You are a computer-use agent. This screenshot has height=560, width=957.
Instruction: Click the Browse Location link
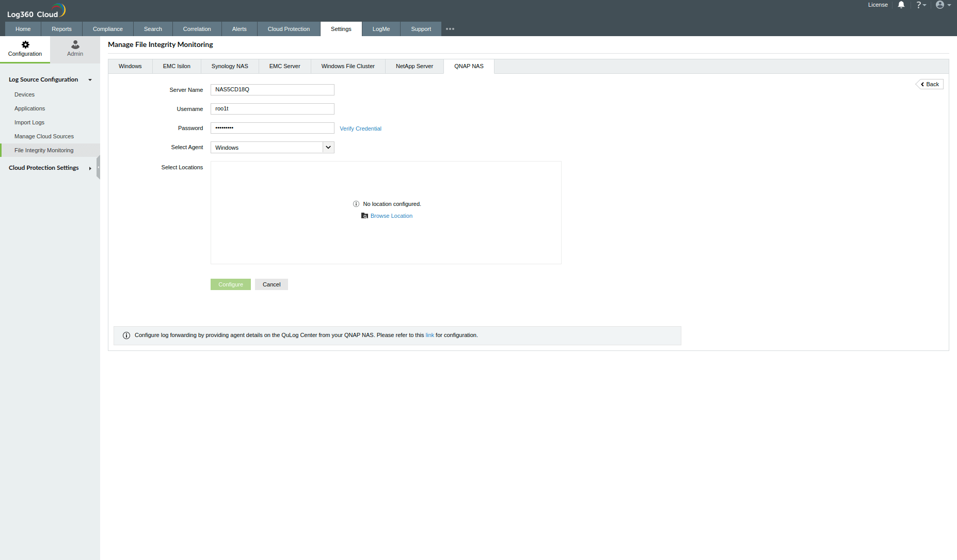[x=392, y=216]
